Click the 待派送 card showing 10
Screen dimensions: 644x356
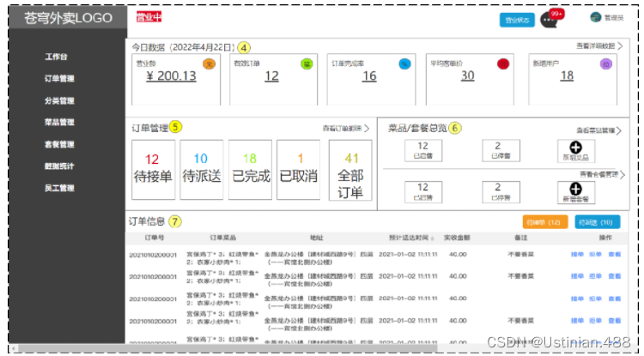(202, 170)
